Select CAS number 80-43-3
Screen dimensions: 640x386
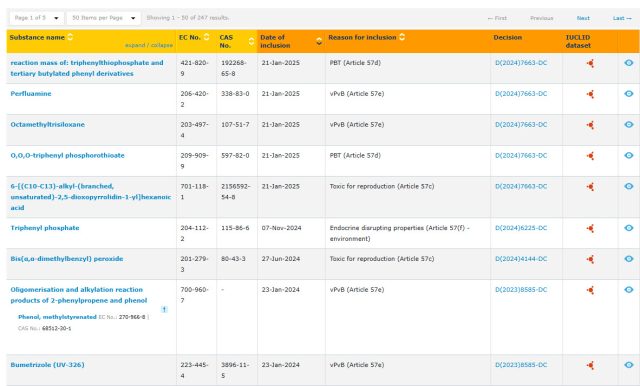233,259
